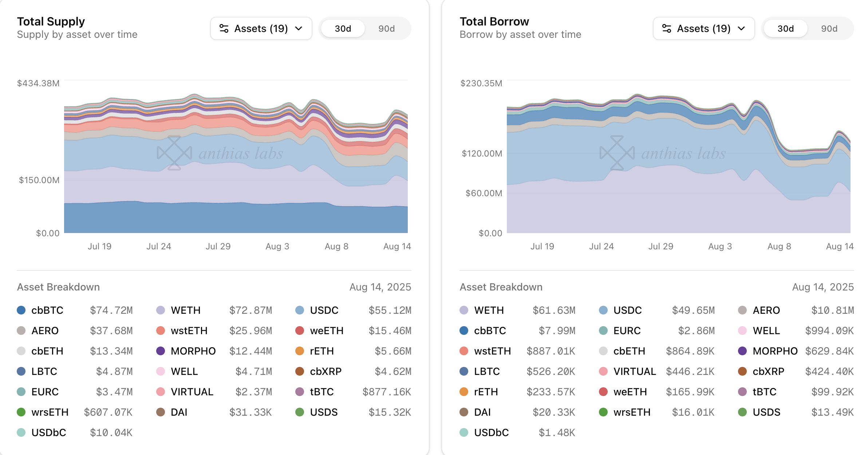The height and width of the screenshot is (455, 868).
Task: Click the MORPHO purple dot in supply breakdown
Action: [x=161, y=351]
